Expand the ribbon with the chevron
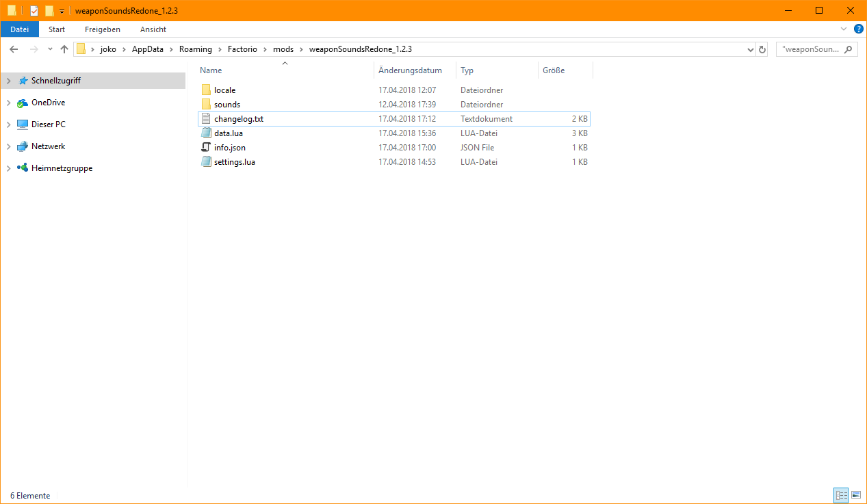Screen dimensions: 867x504 [844, 29]
